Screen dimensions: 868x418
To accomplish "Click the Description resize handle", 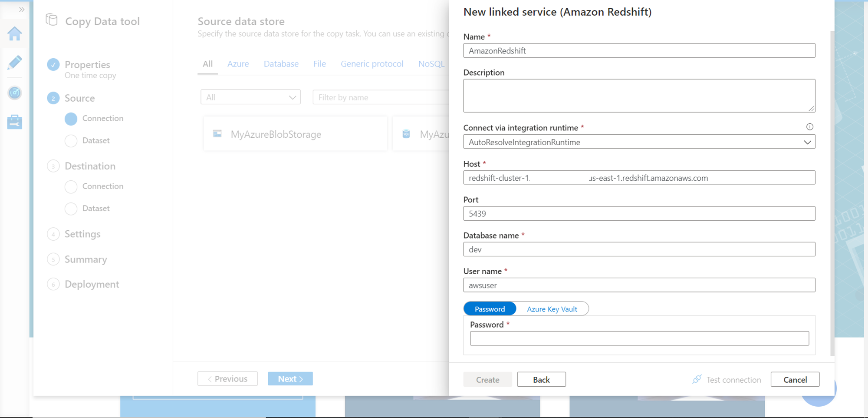I will click(812, 109).
